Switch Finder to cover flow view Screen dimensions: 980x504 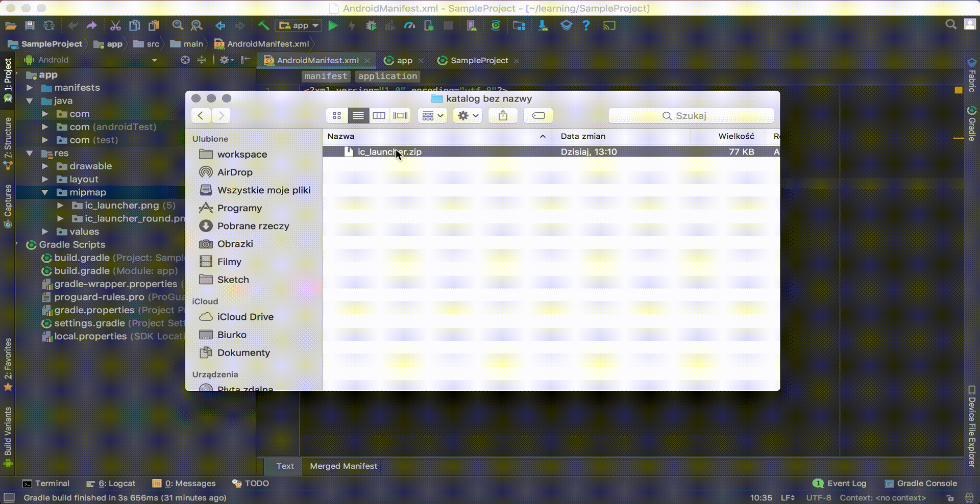401,116
